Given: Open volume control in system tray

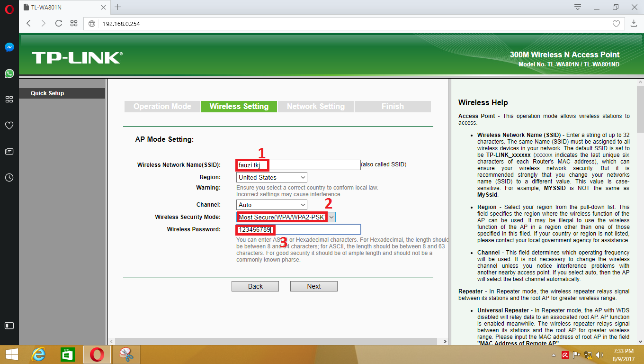Looking at the screenshot, I should tap(600, 355).
